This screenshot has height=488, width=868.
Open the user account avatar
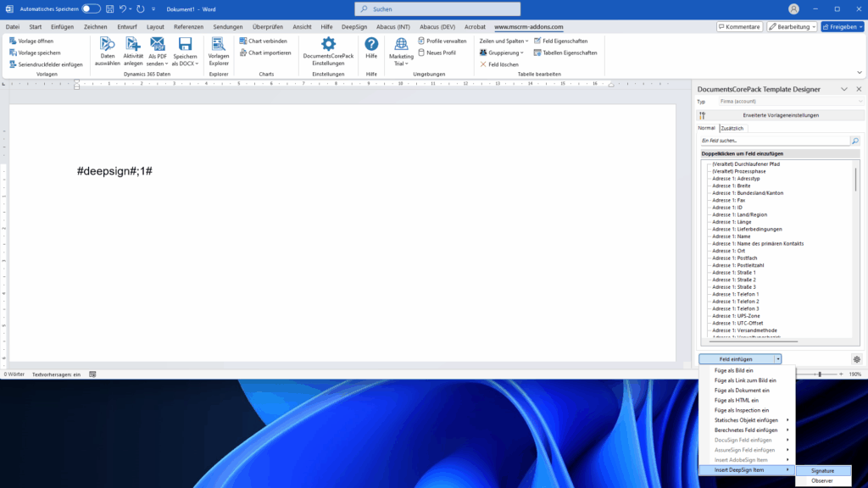coord(793,8)
